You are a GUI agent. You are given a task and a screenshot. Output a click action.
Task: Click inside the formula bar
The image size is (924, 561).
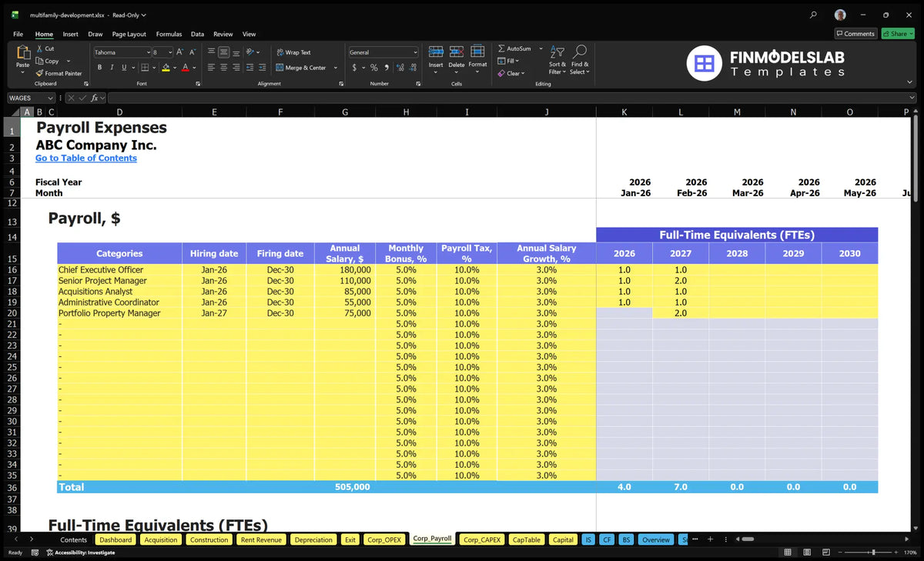tap(511, 98)
